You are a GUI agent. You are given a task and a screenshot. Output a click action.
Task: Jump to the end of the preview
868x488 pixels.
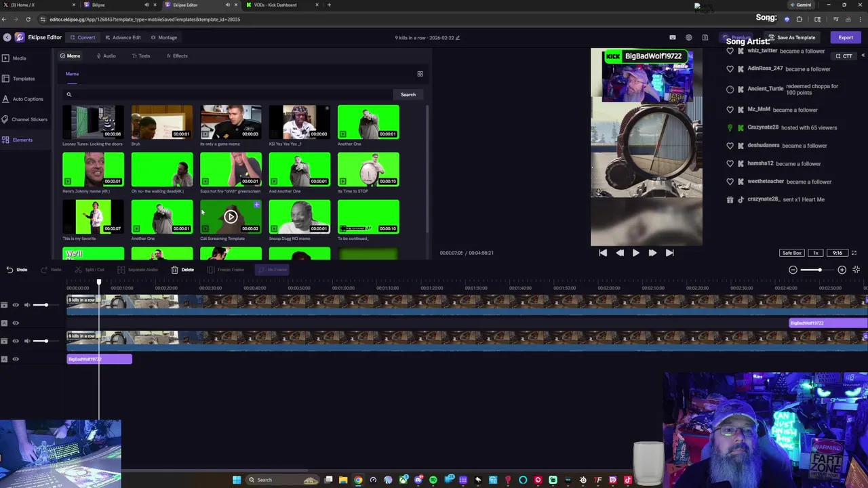669,253
